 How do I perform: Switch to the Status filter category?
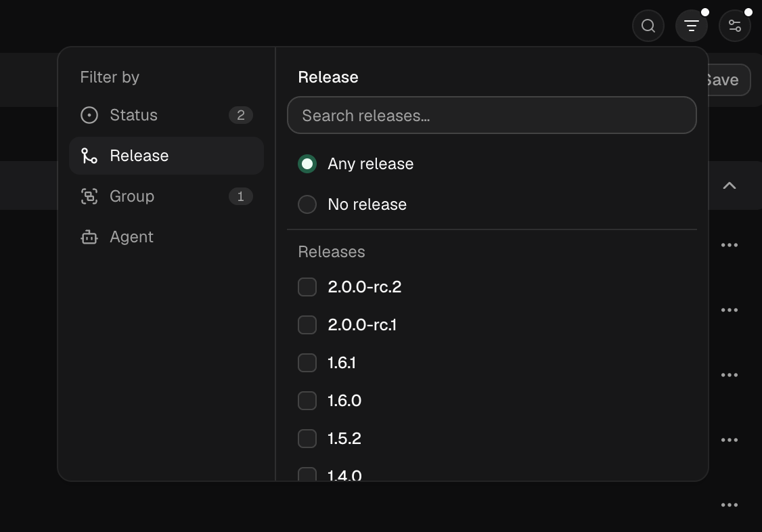point(166,115)
